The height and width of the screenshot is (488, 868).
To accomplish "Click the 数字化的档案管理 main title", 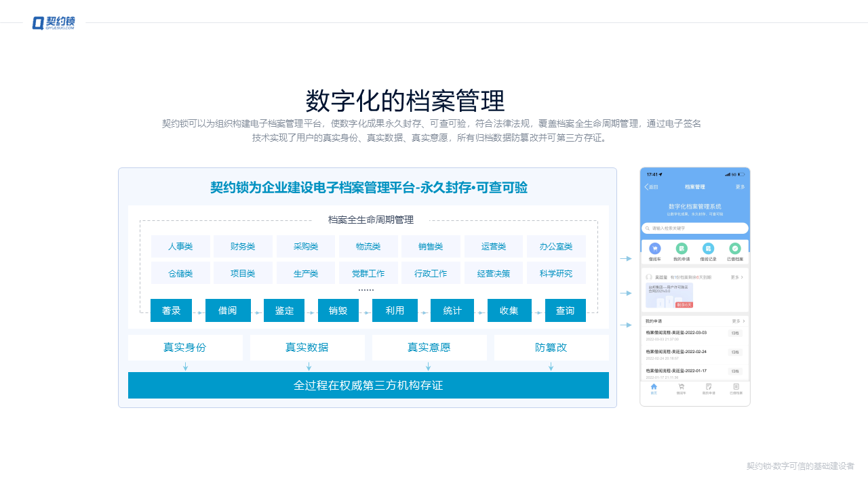I will click(405, 101).
